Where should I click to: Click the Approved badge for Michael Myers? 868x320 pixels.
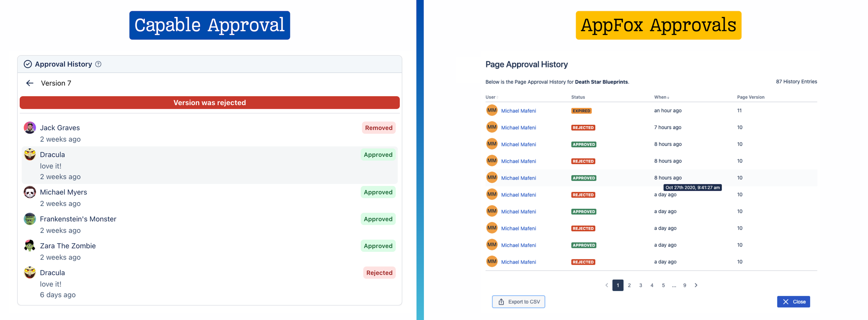coord(378,192)
